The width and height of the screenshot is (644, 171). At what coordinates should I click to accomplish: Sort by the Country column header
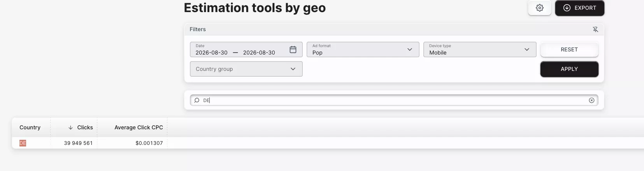coord(30,127)
